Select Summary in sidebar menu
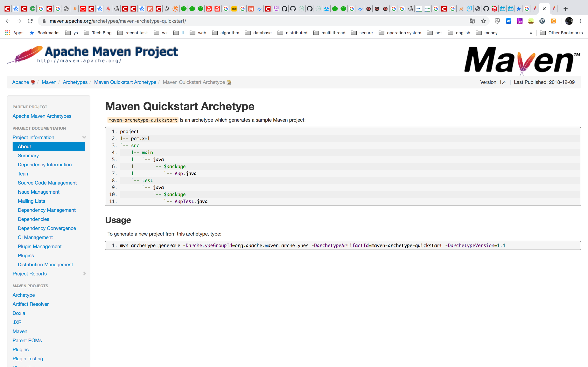The width and height of the screenshot is (588, 367). (28, 156)
